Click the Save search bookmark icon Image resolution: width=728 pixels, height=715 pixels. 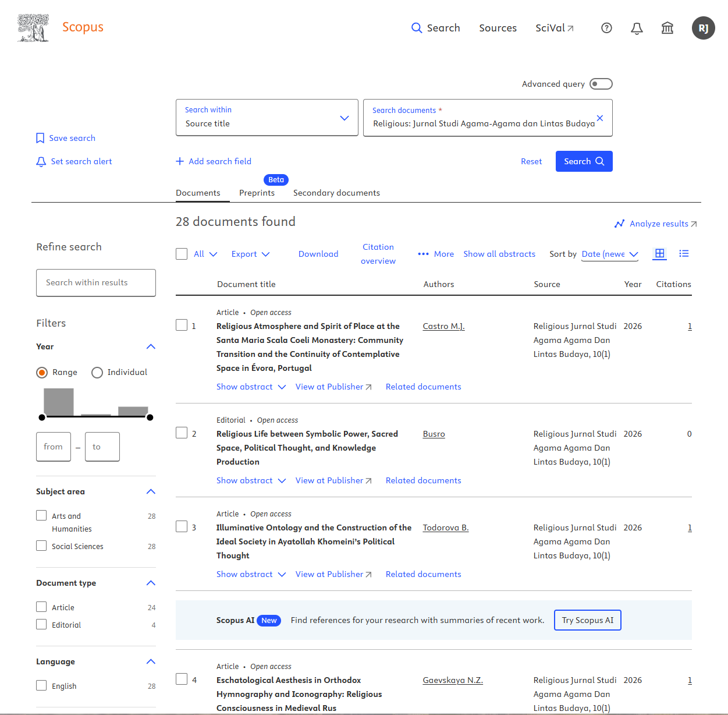point(40,138)
